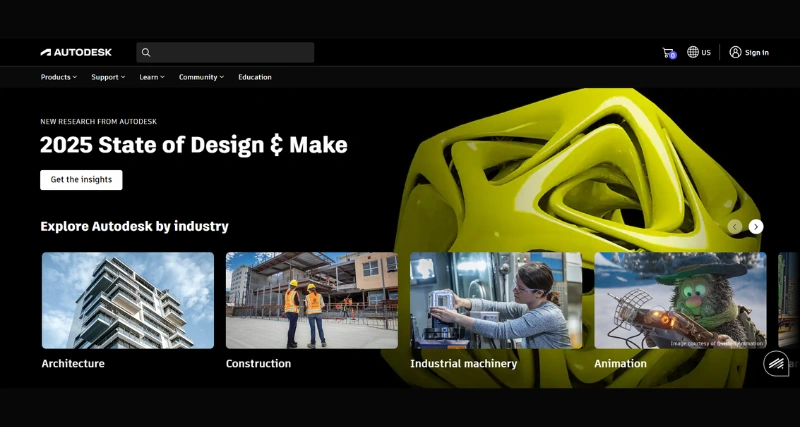Go to the Education page
This screenshot has width=800, height=427.
254,77
